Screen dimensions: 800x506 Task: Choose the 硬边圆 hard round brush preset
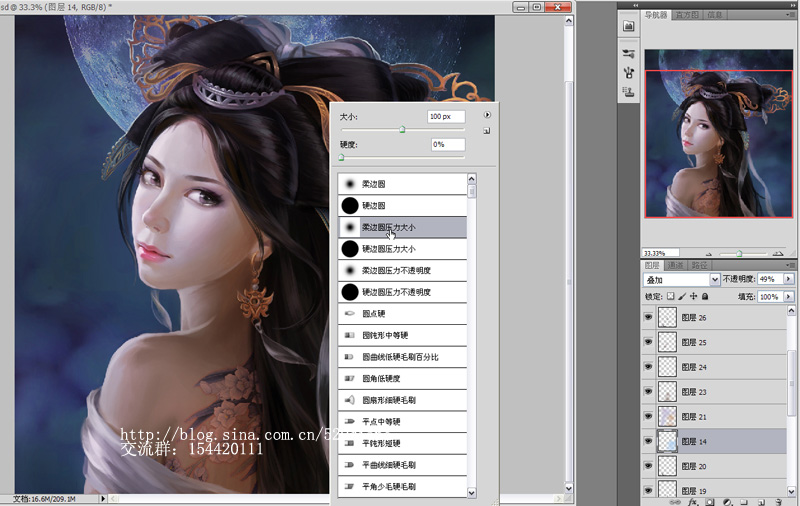[x=402, y=206]
